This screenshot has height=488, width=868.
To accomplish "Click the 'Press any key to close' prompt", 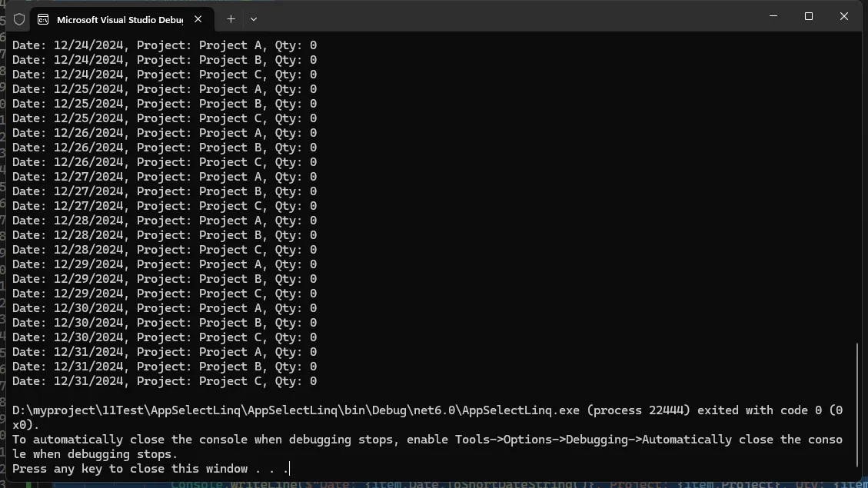I will 150,469.
